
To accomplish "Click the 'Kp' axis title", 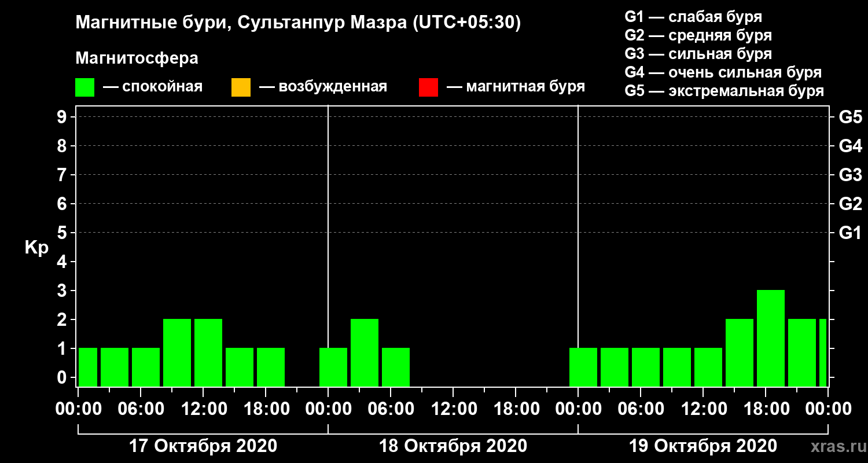I will (36, 248).
